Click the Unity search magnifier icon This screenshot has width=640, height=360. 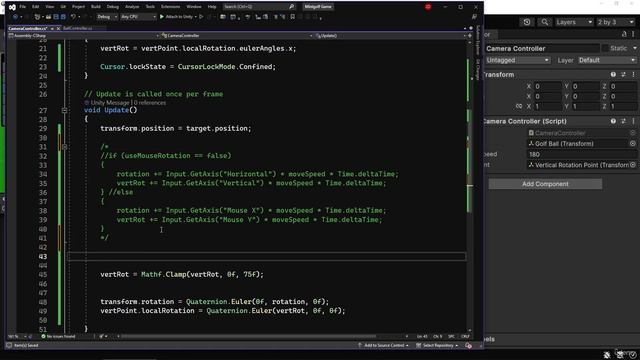click(x=544, y=22)
